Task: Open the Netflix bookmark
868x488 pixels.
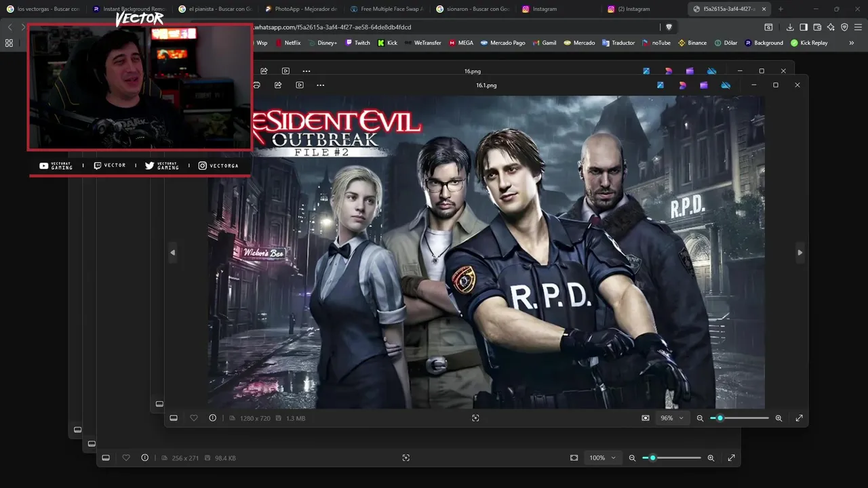Action: coord(288,43)
